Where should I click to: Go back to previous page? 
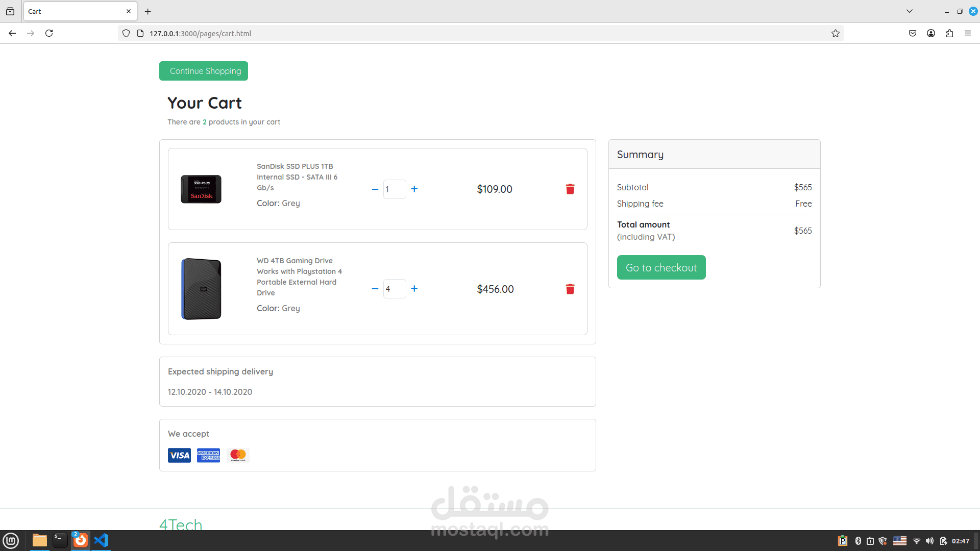12,33
